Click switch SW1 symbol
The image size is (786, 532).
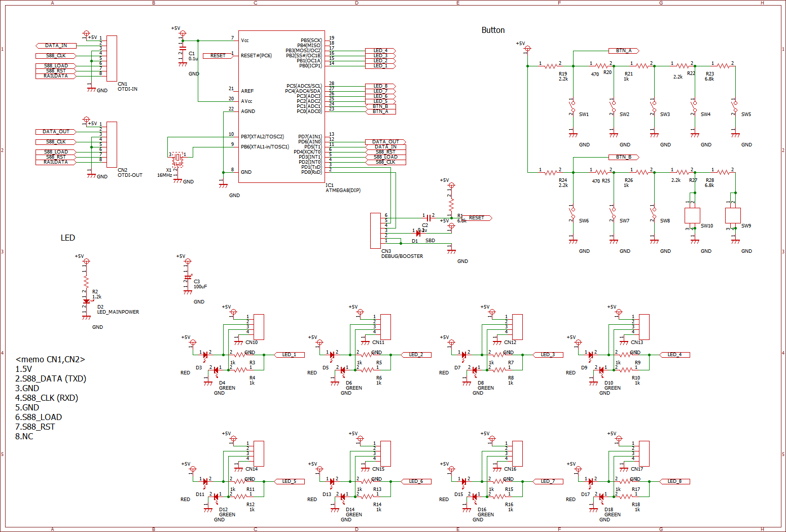(x=573, y=106)
